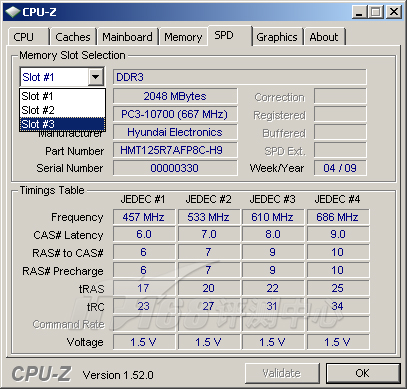
Task: Select Slot #3 from the list
Action: click(x=63, y=124)
